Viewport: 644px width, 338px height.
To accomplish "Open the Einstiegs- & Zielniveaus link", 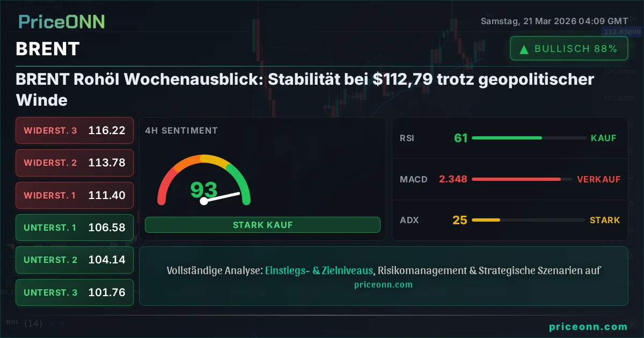I will [319, 270].
